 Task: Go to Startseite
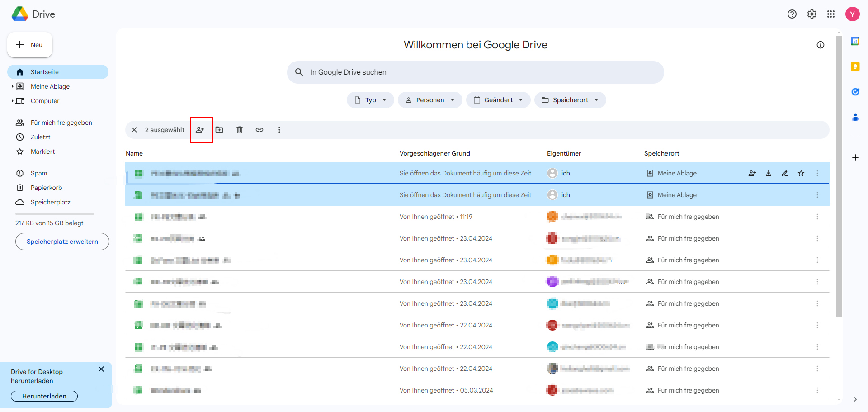point(58,72)
